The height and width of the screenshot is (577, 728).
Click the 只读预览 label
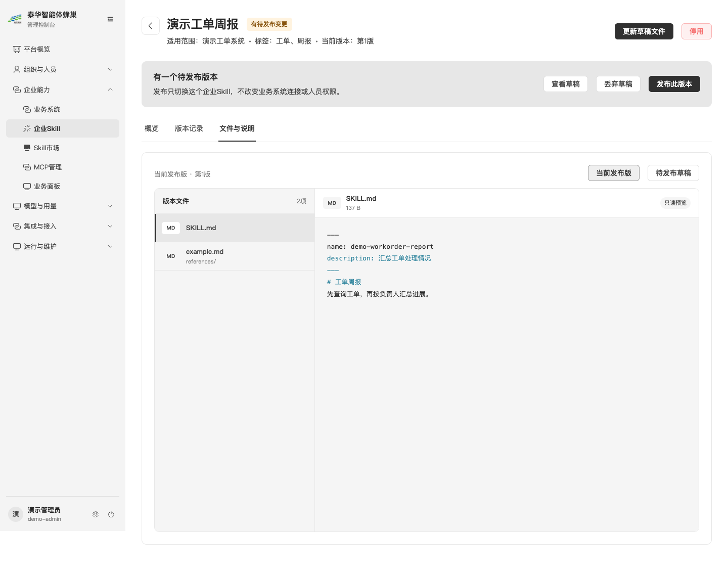tap(675, 203)
